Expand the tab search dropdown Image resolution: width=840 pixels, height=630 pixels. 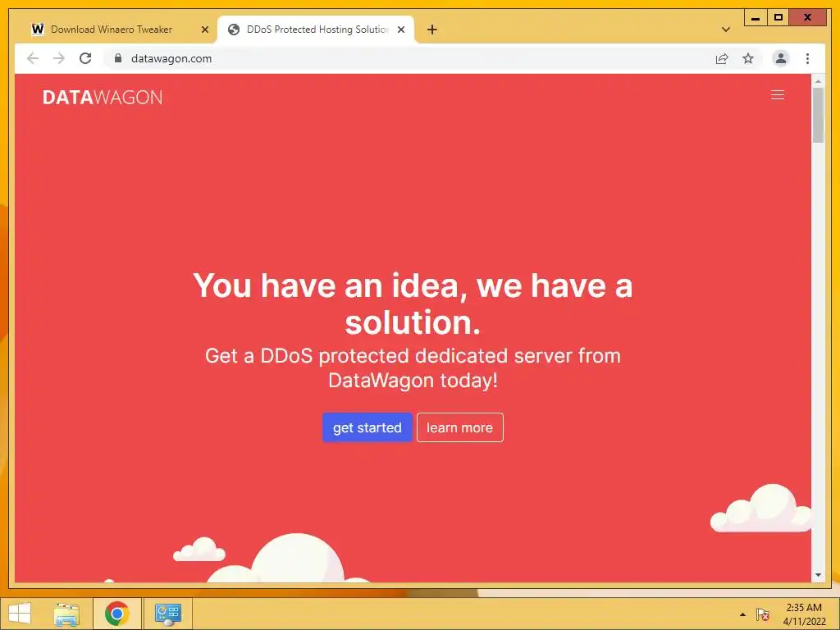tap(726, 30)
